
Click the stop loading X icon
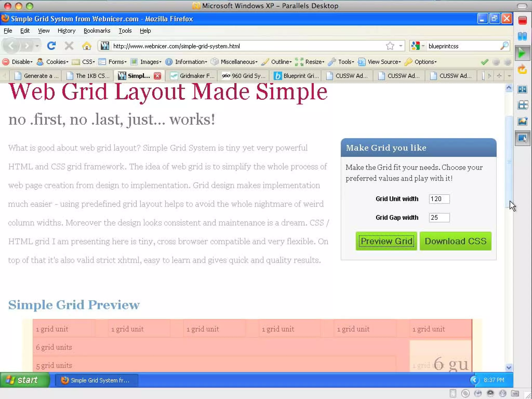pos(69,46)
